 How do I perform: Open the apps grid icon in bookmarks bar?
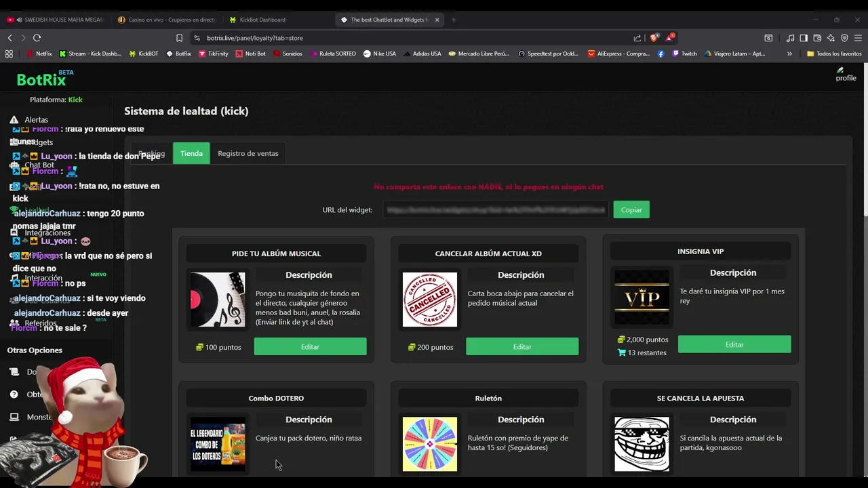[9, 54]
